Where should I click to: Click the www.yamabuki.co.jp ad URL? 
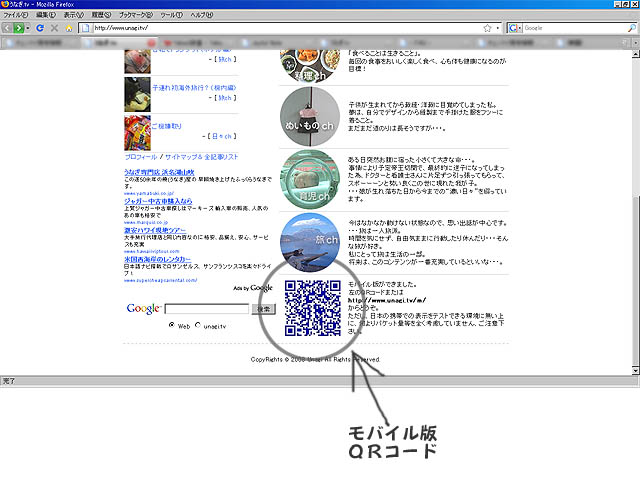pyautogui.click(x=149, y=193)
